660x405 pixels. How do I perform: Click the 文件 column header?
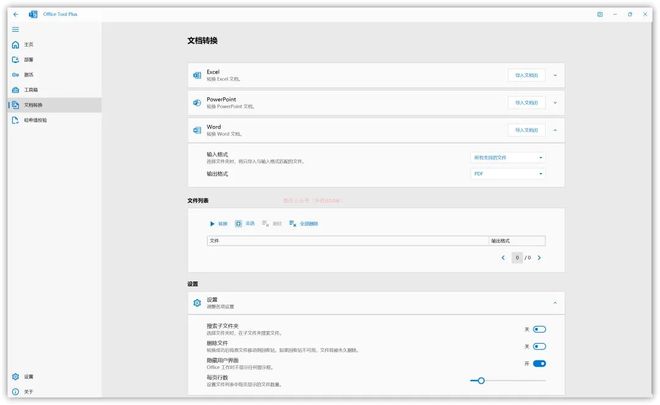coord(348,241)
